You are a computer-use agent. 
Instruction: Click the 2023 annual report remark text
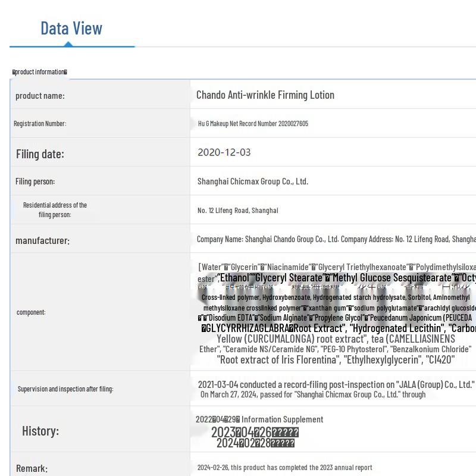284,468
